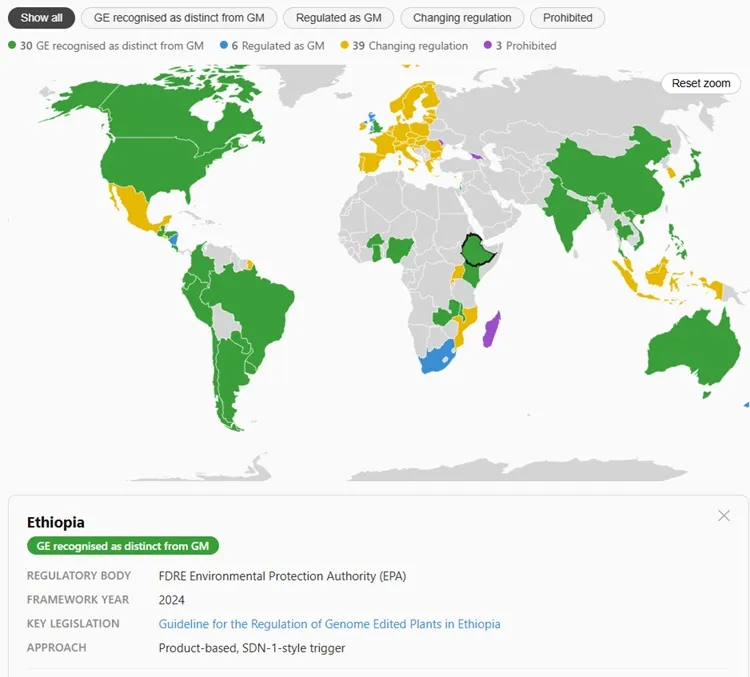This screenshot has width=750, height=677.
Task: Click Australia on the map
Action: coord(689,349)
